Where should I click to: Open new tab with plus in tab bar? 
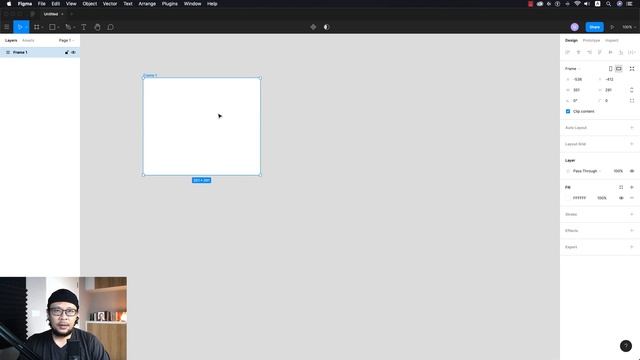pyautogui.click(x=71, y=14)
